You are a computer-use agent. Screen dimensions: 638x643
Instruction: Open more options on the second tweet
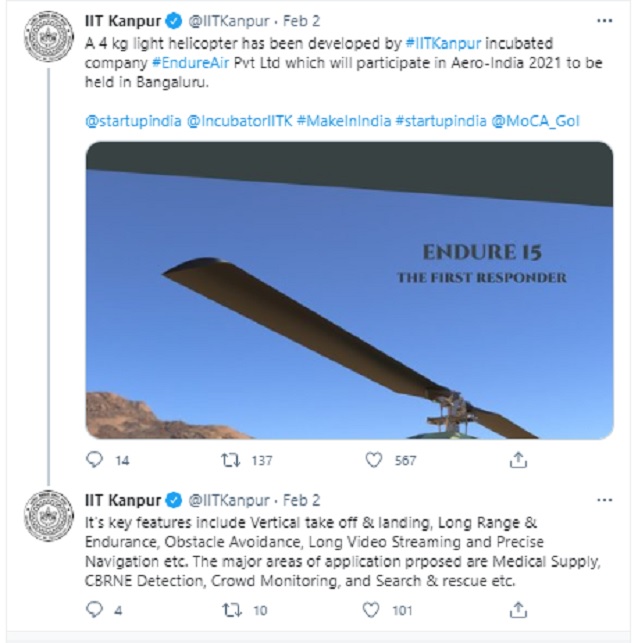pos(604,499)
